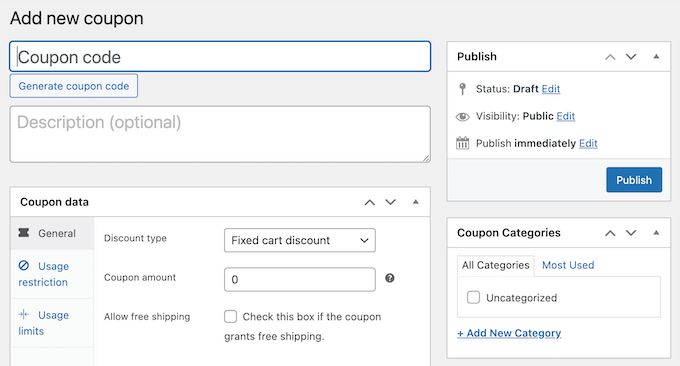Click the ticket icon beside General
The image size is (680, 366).
point(24,233)
